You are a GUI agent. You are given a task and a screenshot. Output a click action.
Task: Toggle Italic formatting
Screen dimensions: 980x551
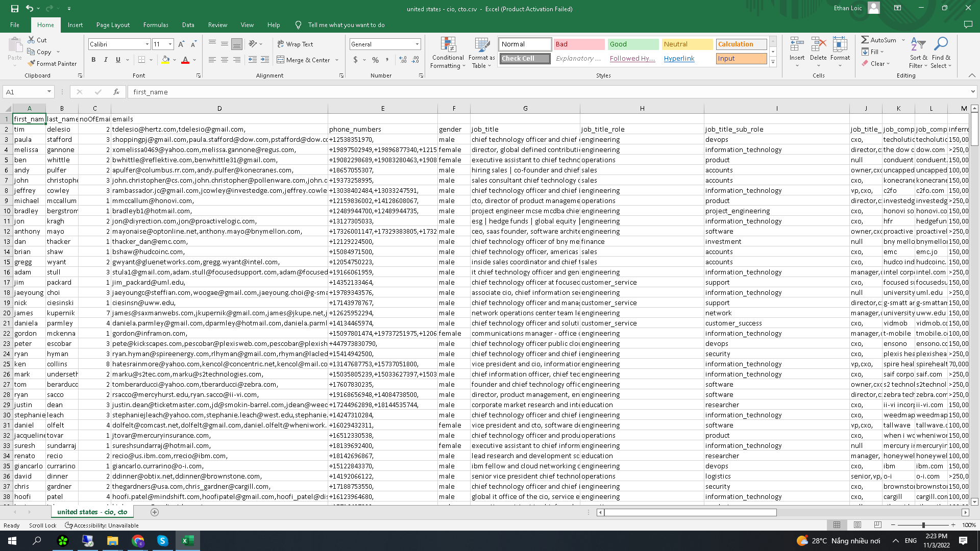106,60
